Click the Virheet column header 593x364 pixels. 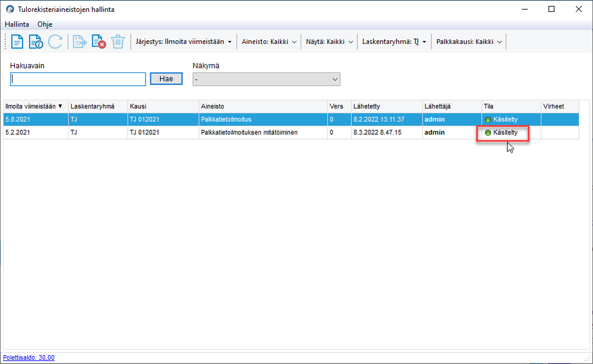560,107
